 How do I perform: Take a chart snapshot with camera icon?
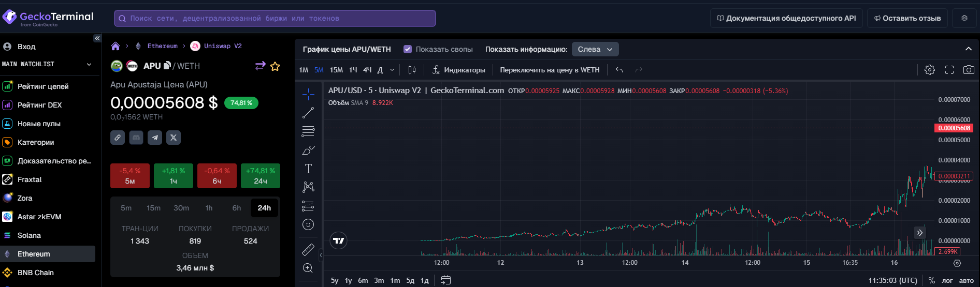pos(969,70)
